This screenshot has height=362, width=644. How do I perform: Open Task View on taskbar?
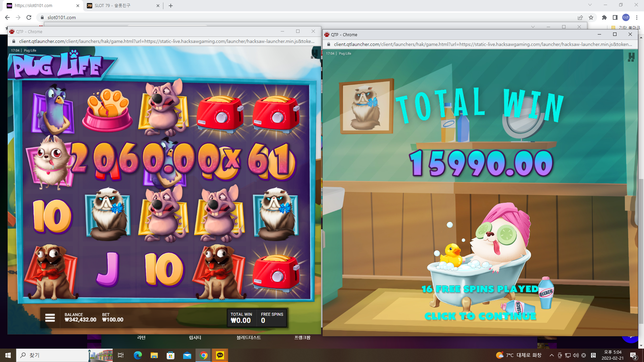pyautogui.click(x=121, y=355)
